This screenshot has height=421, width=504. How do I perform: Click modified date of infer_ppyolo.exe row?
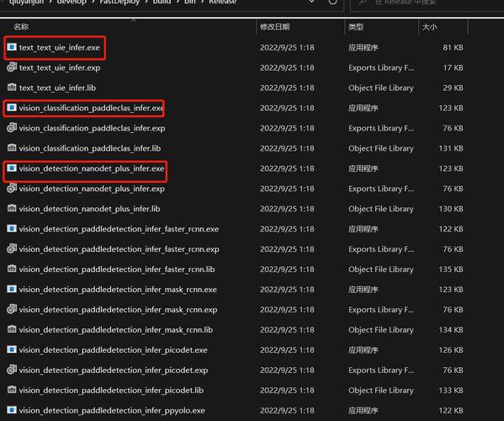pos(287,410)
